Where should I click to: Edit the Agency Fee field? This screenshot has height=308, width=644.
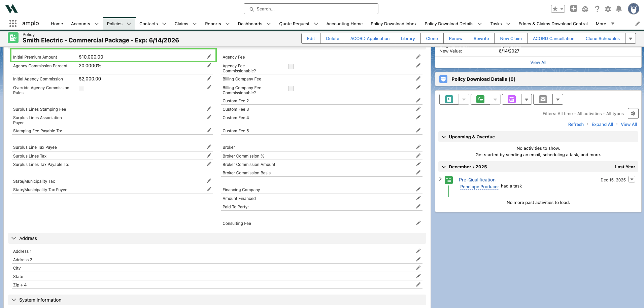418,57
